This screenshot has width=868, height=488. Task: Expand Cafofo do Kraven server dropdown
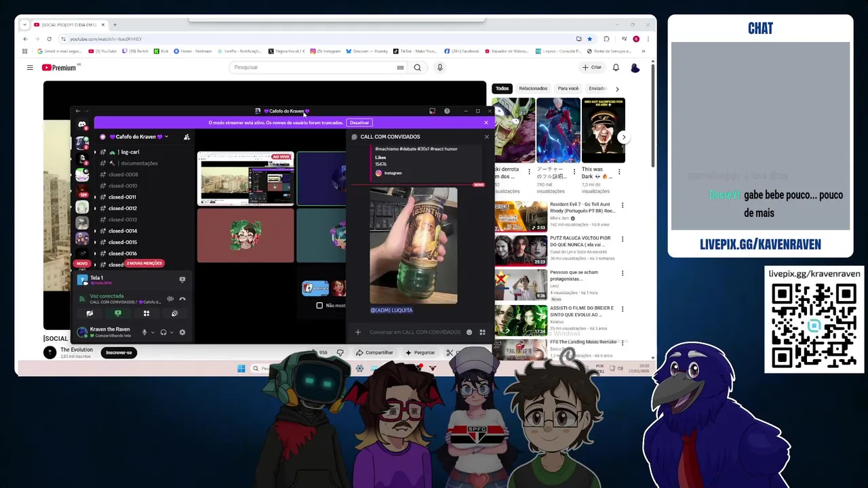click(x=166, y=137)
